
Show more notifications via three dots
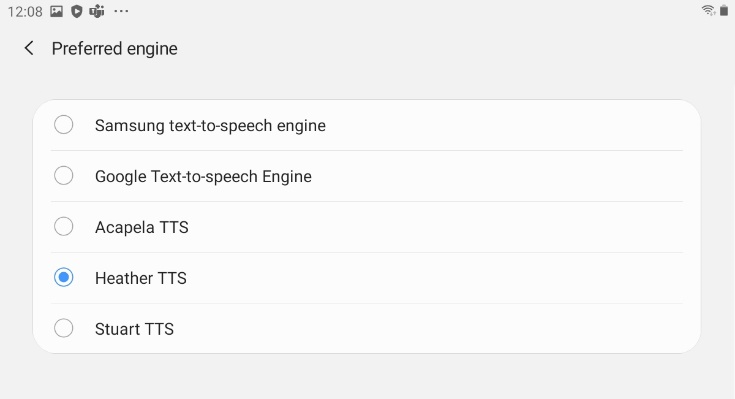click(x=121, y=11)
